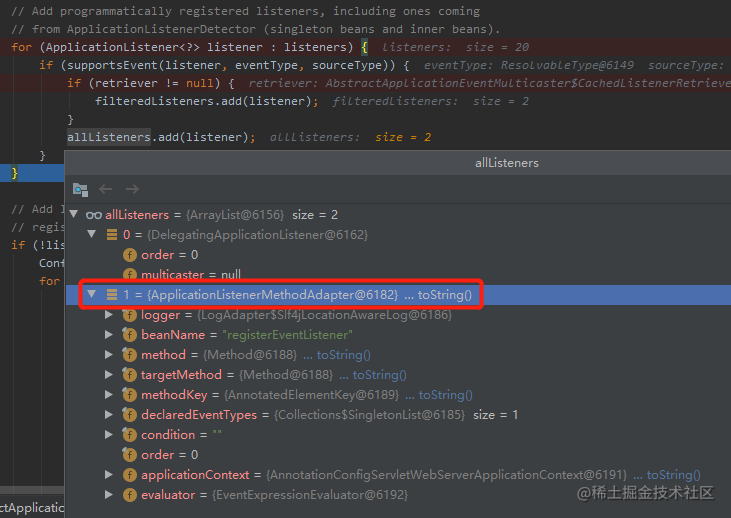
Task: Click field icon next to beanName
Action: (129, 335)
